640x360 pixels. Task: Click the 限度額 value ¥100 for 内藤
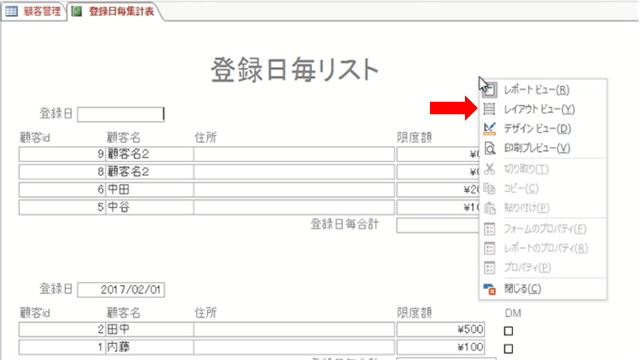point(440,347)
